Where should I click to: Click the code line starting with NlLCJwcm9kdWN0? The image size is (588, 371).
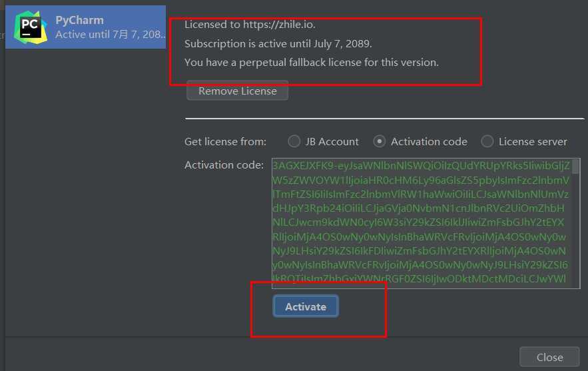click(418, 222)
